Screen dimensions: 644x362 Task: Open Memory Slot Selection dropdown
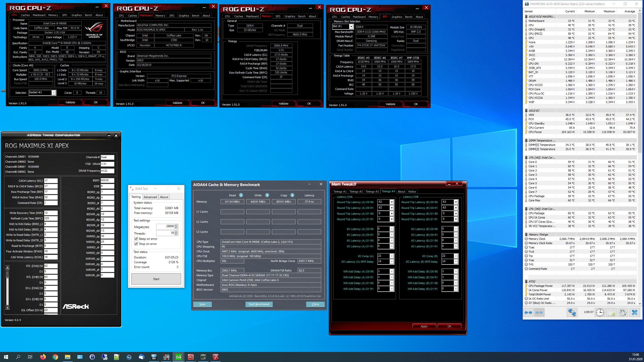coord(351,26)
